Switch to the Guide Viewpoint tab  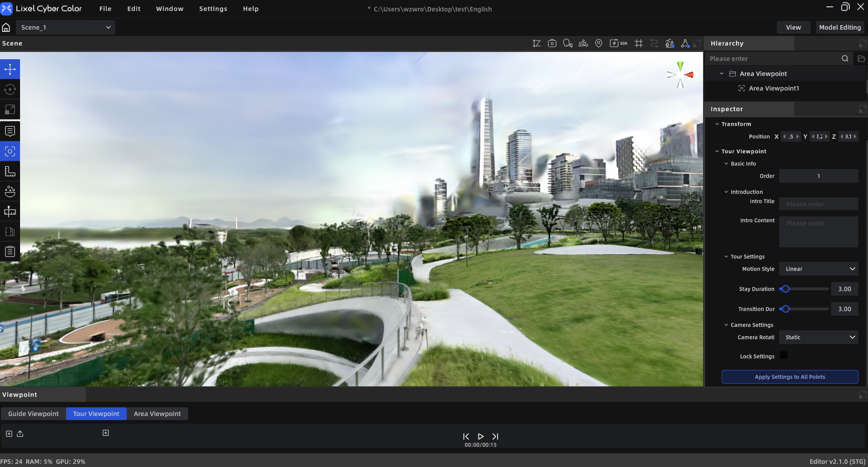(x=34, y=414)
